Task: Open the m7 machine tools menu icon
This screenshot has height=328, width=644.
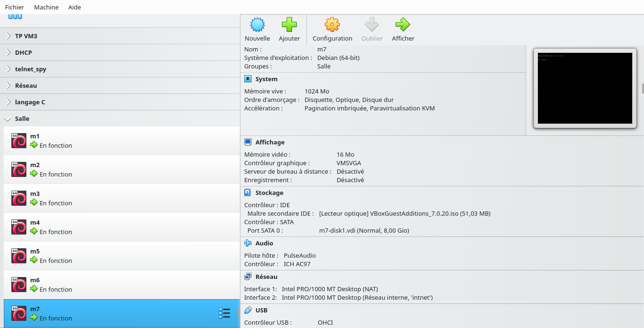Action: coord(224,313)
